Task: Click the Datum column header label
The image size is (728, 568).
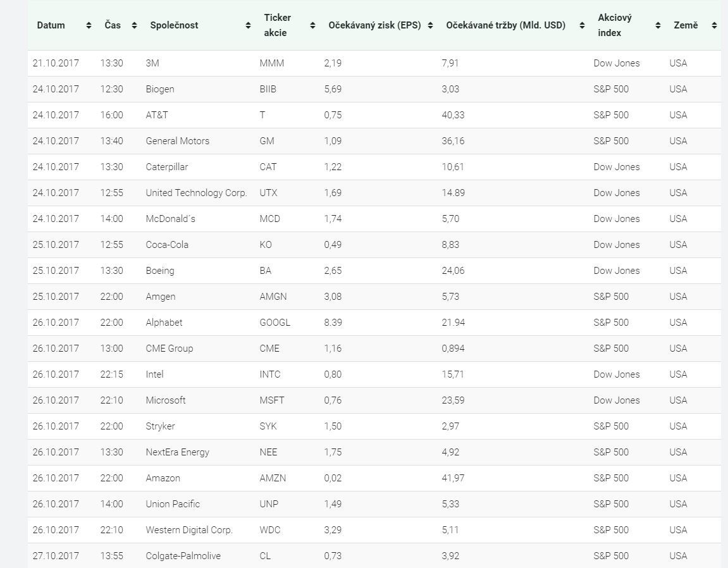Action: (51, 25)
